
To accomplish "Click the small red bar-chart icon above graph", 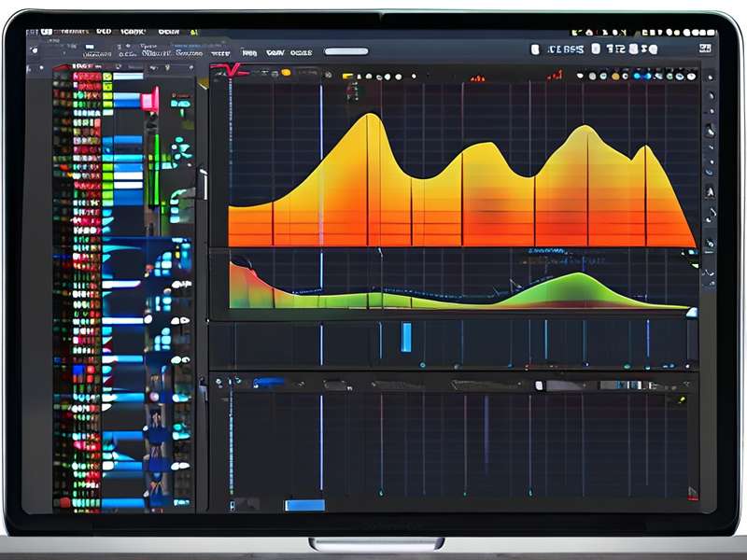I will coord(555,75).
